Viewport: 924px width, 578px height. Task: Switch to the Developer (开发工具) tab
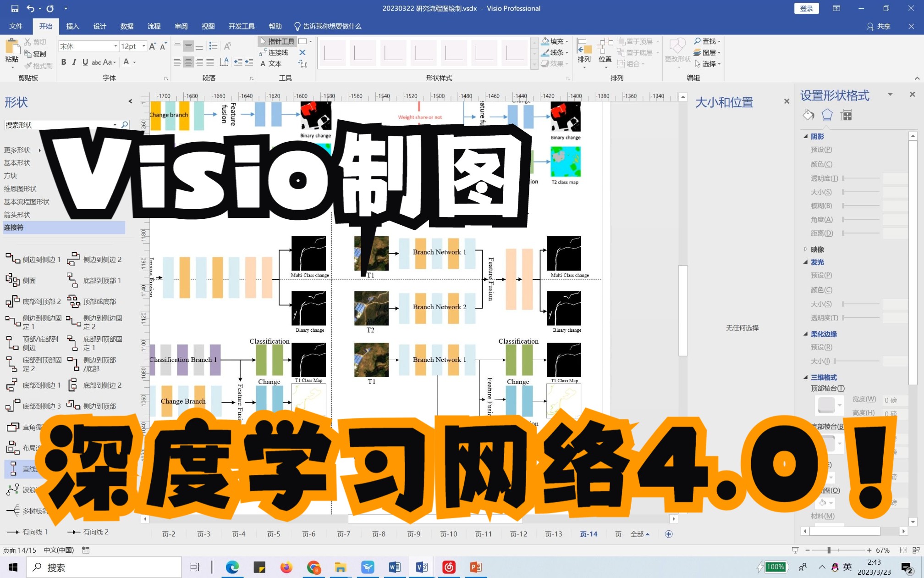242,26
